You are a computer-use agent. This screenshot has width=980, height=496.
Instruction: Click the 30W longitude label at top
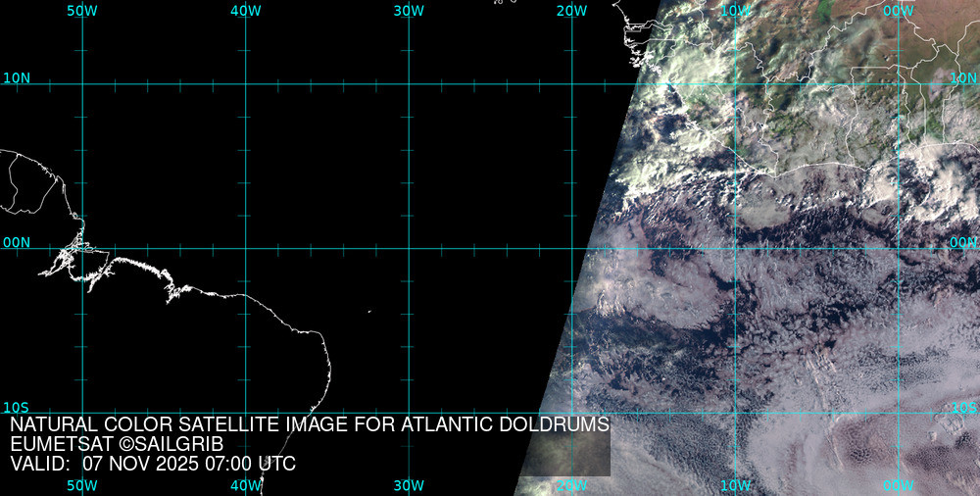point(408,11)
